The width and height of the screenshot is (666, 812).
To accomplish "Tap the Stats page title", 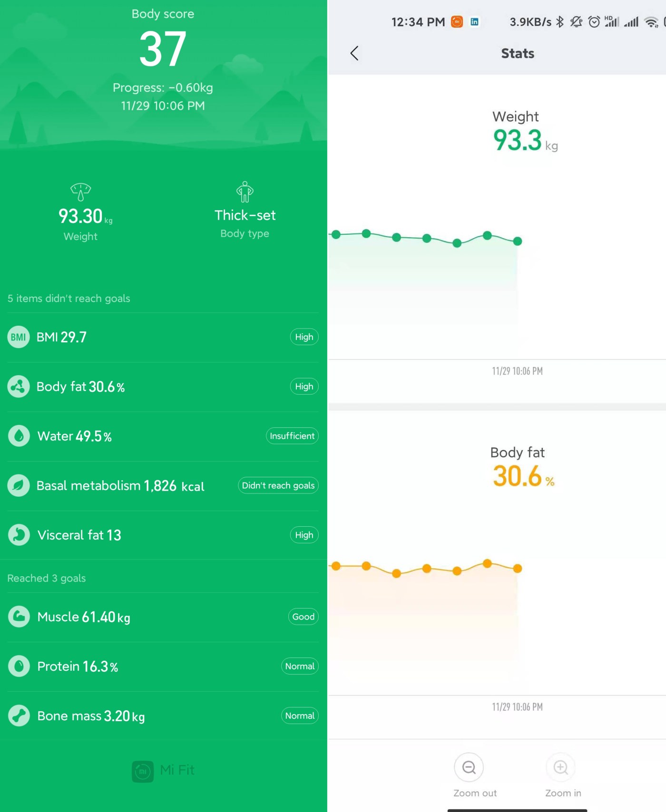I will point(518,53).
